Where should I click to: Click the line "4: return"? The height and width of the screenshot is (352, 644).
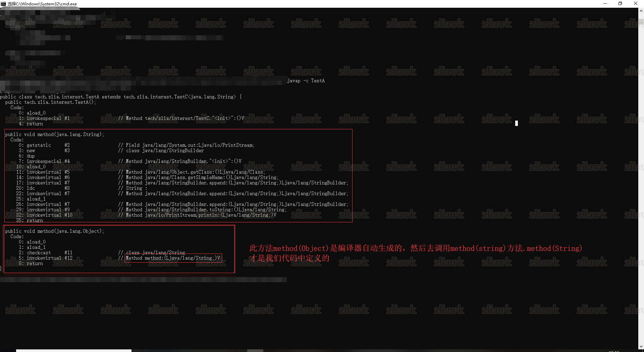pos(31,124)
